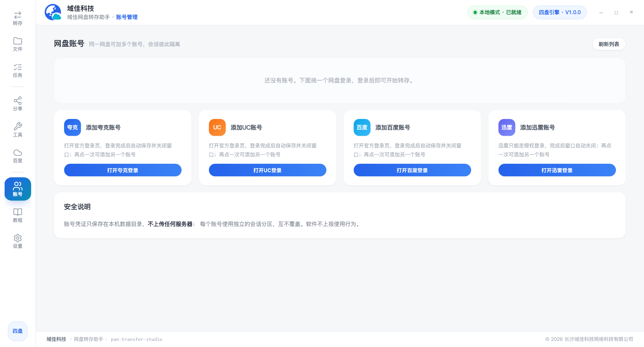The width and height of the screenshot is (644, 347).
Task: Click the blue 夸克 account icon
Action: pos(72,127)
